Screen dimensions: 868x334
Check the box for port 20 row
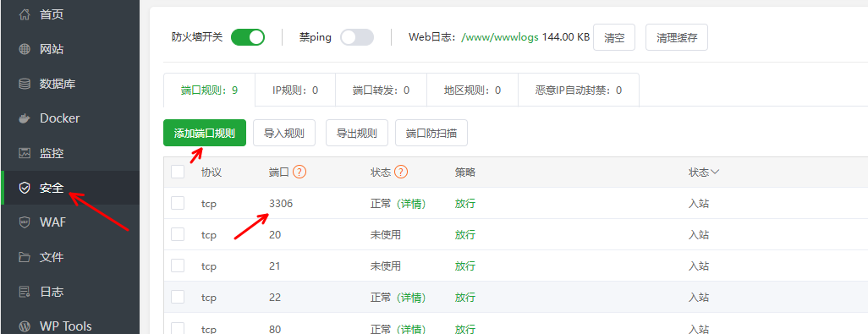[178, 234]
